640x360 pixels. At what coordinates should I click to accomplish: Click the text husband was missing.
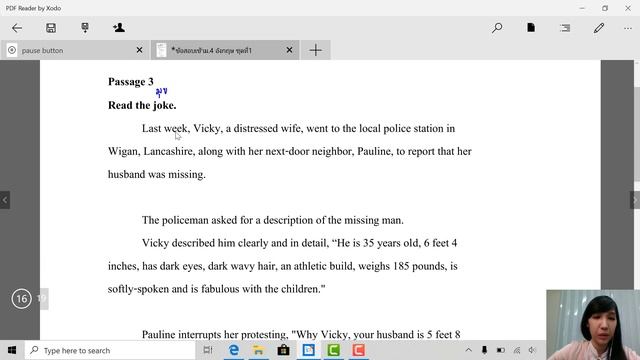tap(157, 175)
